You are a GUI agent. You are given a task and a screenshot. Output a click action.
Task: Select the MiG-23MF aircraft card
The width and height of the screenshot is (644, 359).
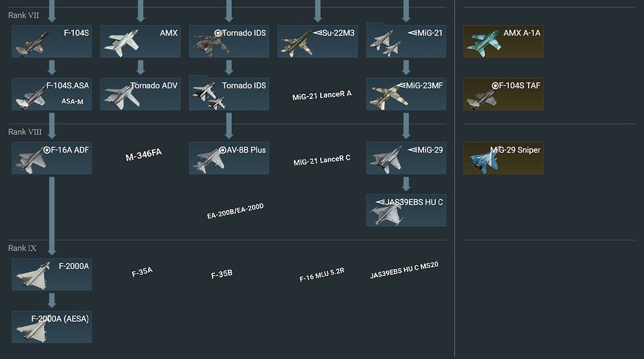tap(406, 94)
